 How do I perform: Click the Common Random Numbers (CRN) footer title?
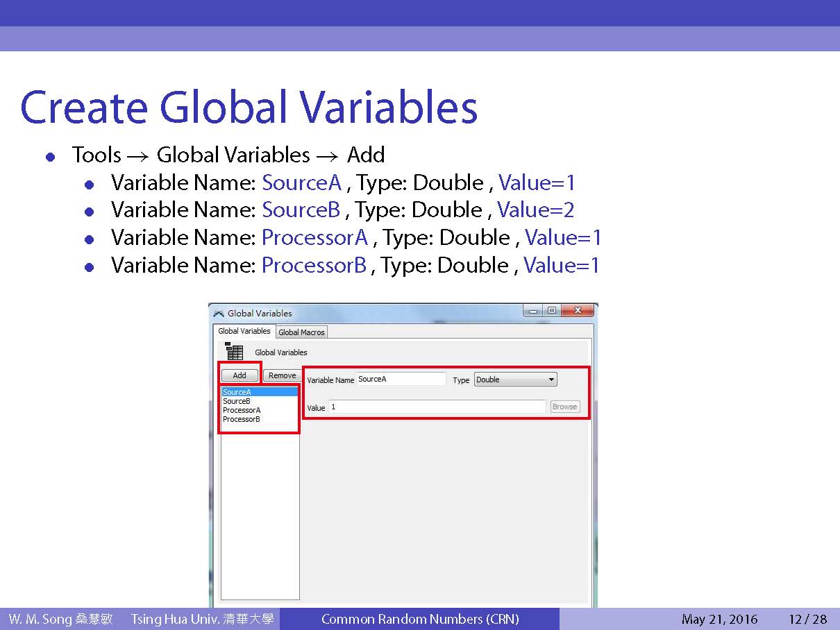[420, 620]
